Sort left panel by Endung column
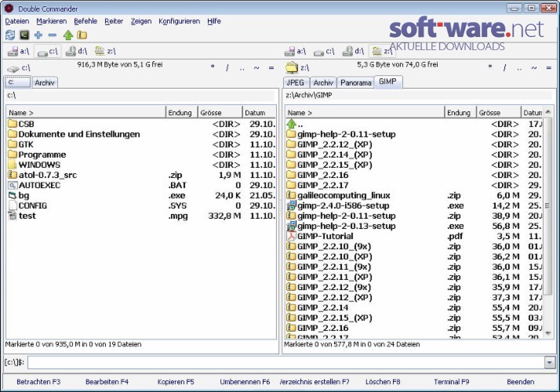 [x=181, y=113]
